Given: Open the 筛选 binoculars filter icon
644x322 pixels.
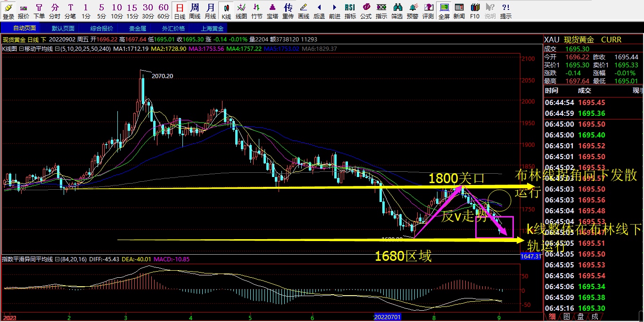Looking at the screenshot, I should [397, 10].
